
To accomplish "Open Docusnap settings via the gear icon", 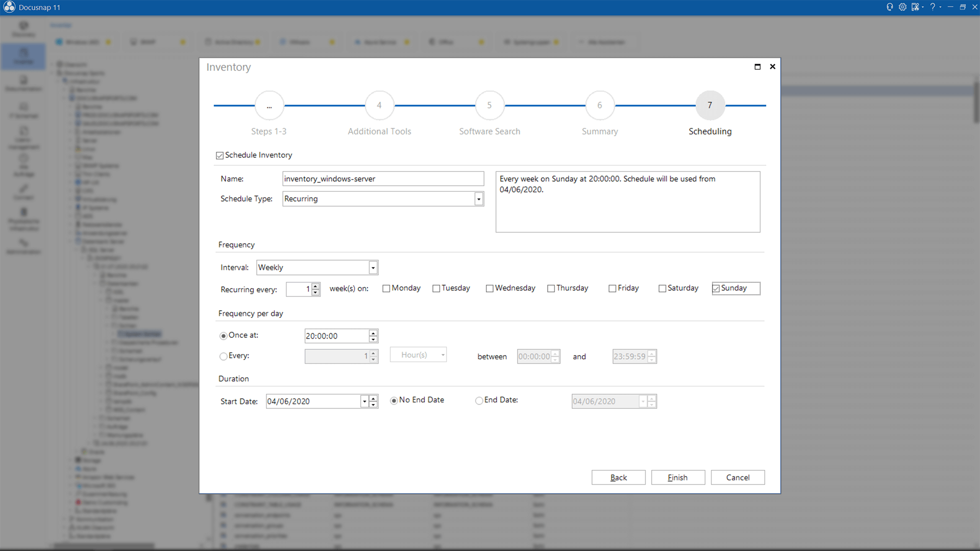I will pyautogui.click(x=902, y=7).
